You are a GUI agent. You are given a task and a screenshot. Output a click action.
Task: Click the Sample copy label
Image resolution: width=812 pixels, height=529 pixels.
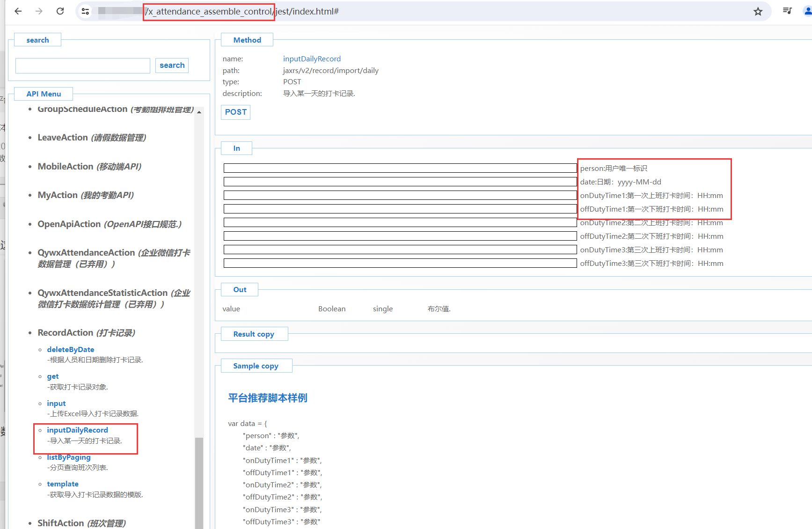(256, 366)
